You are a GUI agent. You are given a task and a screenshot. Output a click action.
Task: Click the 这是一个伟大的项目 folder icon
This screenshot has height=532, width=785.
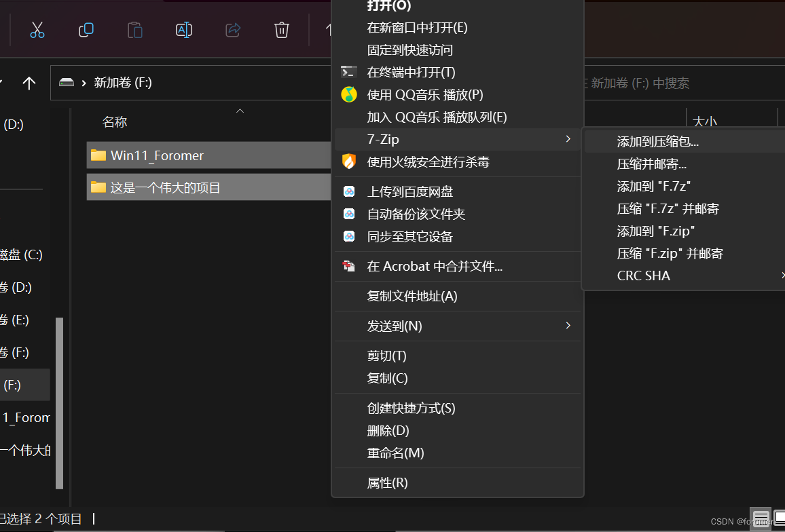tap(98, 187)
